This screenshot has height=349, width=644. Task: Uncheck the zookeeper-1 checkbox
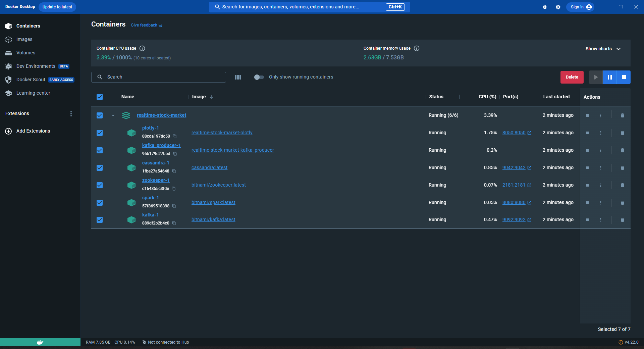[100, 185]
